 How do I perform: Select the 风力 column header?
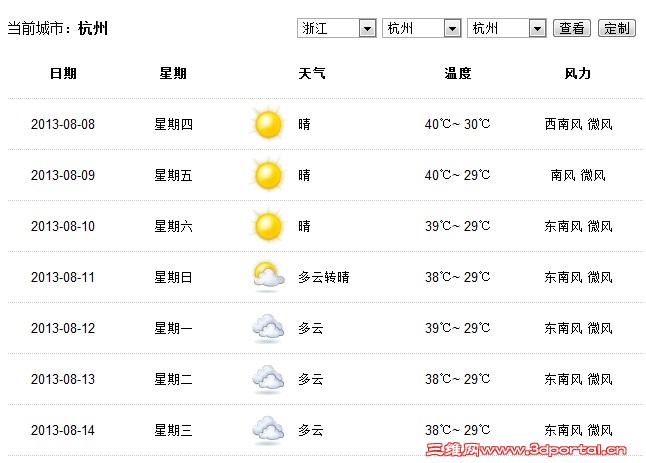[x=578, y=73]
